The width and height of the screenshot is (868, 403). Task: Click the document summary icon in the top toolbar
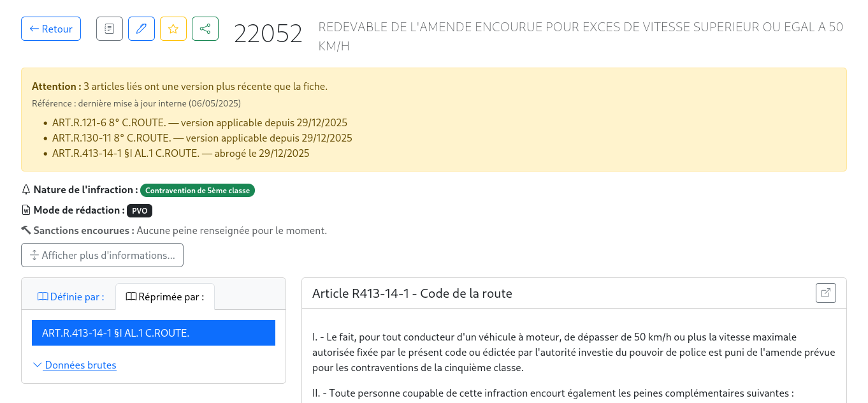click(x=109, y=28)
